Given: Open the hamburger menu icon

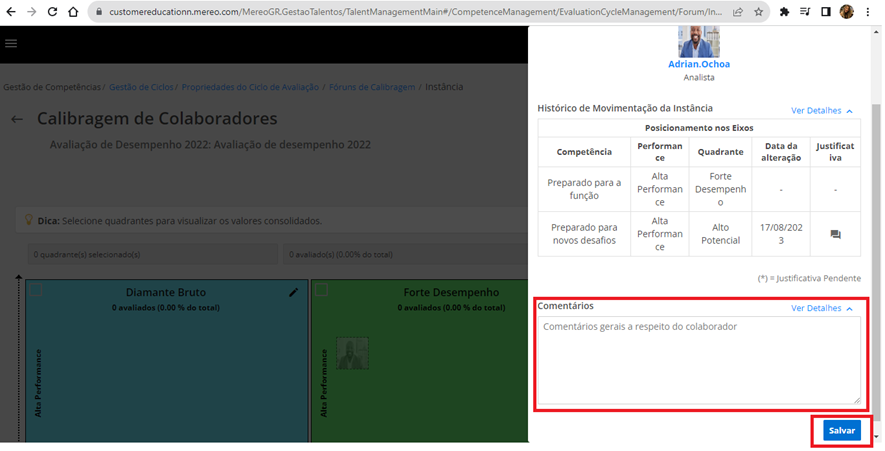Looking at the screenshot, I should pyautogui.click(x=12, y=44).
